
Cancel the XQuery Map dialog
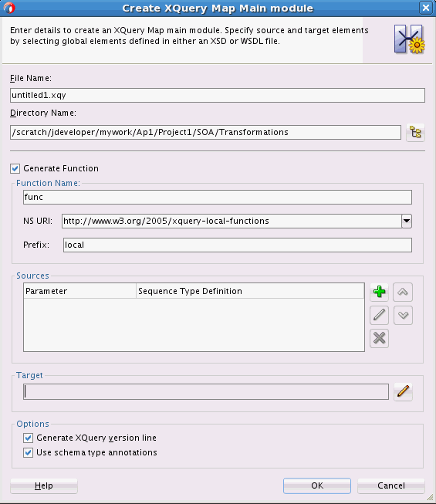click(391, 485)
